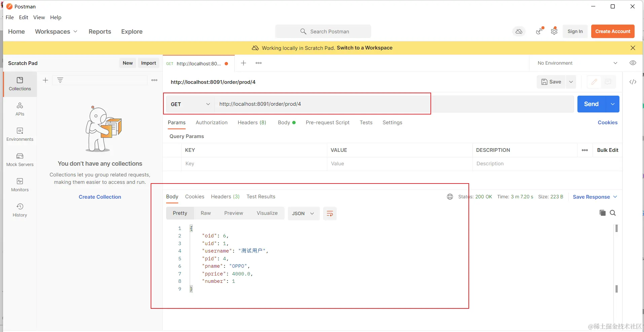Expand the Workspaces dropdown
The height and width of the screenshot is (332, 644).
coord(56,31)
